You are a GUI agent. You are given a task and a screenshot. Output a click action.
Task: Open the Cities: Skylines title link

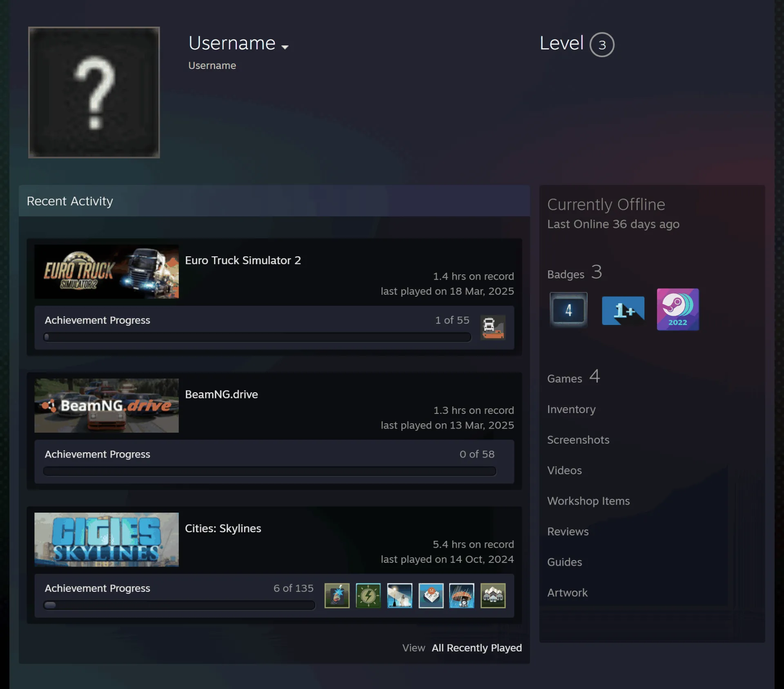pos(223,528)
